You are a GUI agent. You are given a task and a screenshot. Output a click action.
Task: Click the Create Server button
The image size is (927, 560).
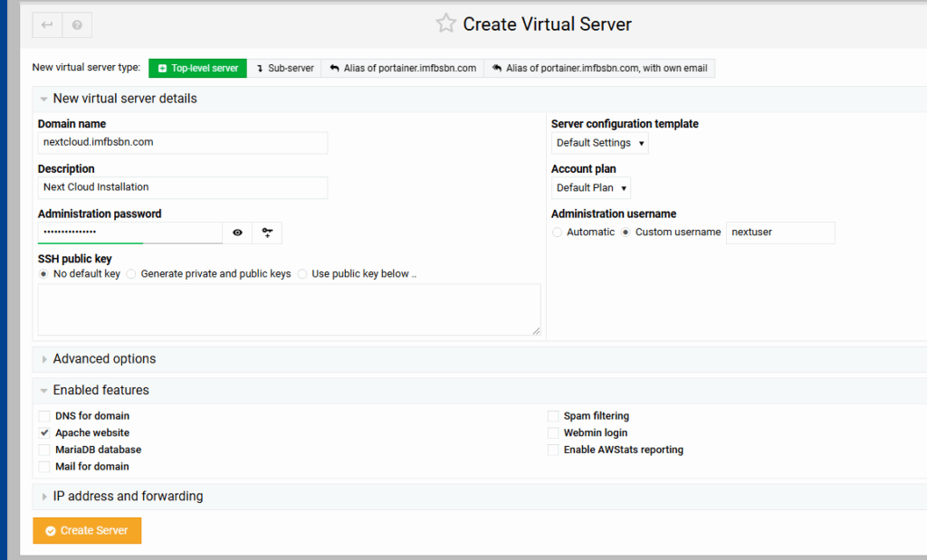coord(87,531)
